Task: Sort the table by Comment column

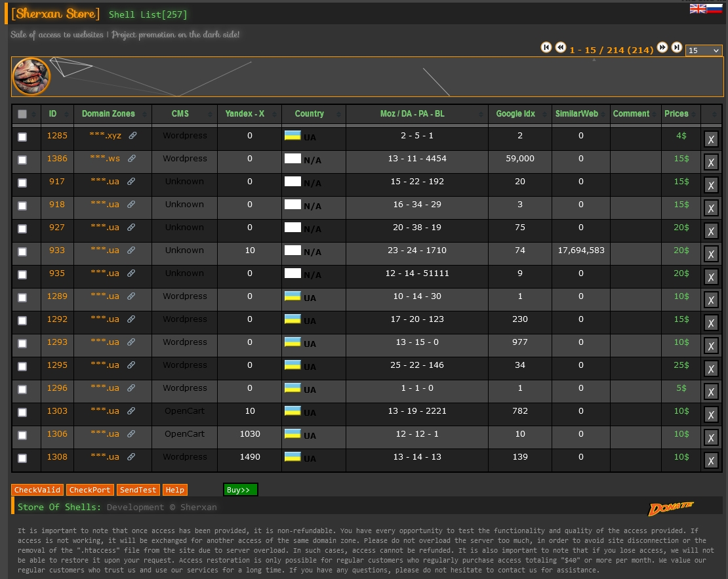Action: [635, 113]
